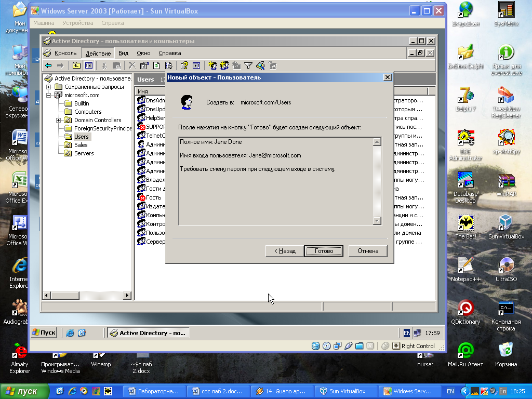Open The Bat! desktop shortcut

465,227
